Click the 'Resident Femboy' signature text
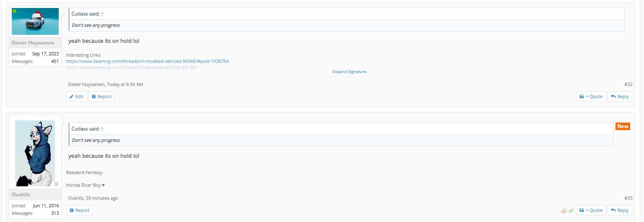The image size is (644, 222). click(x=84, y=172)
